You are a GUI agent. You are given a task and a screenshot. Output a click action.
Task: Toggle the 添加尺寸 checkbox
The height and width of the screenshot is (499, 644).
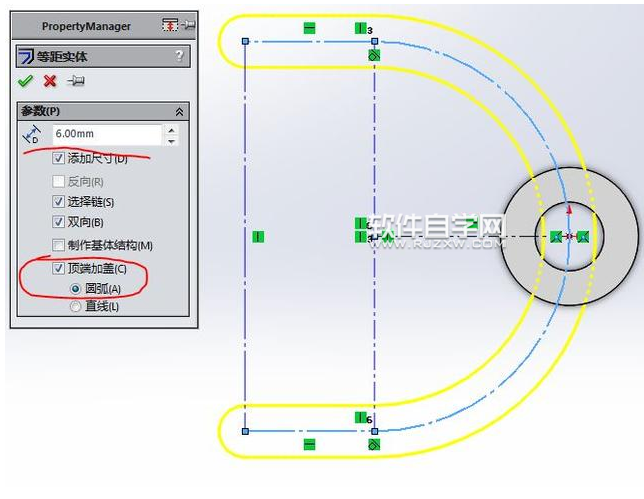[59, 158]
